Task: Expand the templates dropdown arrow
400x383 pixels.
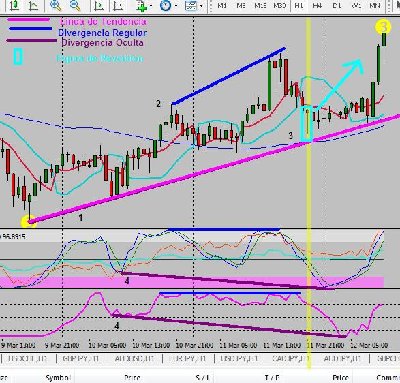Action: [x=201, y=6]
